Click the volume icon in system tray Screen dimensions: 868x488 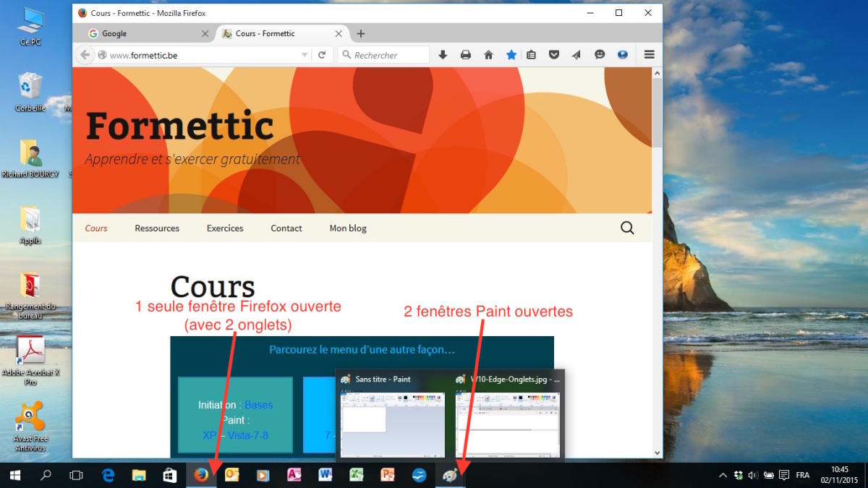[x=753, y=475]
